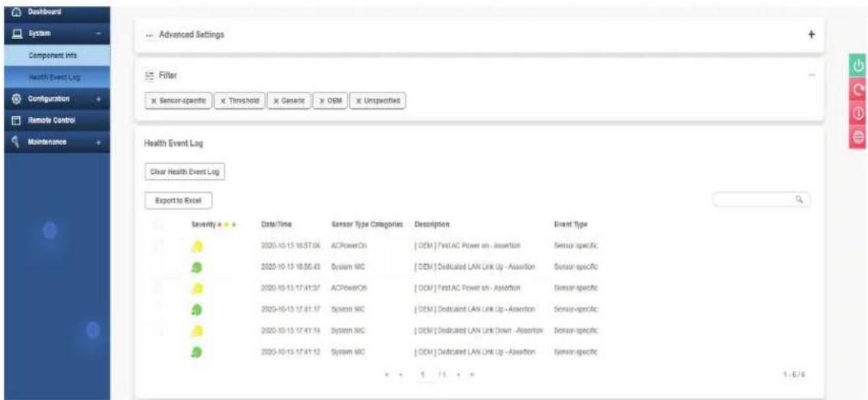Image resolution: width=868 pixels, height=400 pixels.
Task: Click the red power reset button
Action: point(859,89)
